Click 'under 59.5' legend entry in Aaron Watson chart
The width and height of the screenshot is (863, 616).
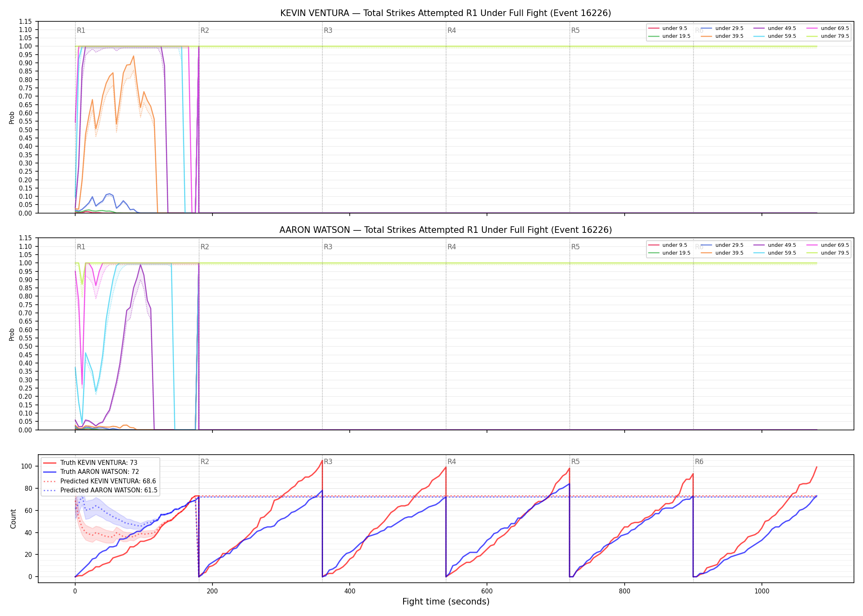(775, 253)
